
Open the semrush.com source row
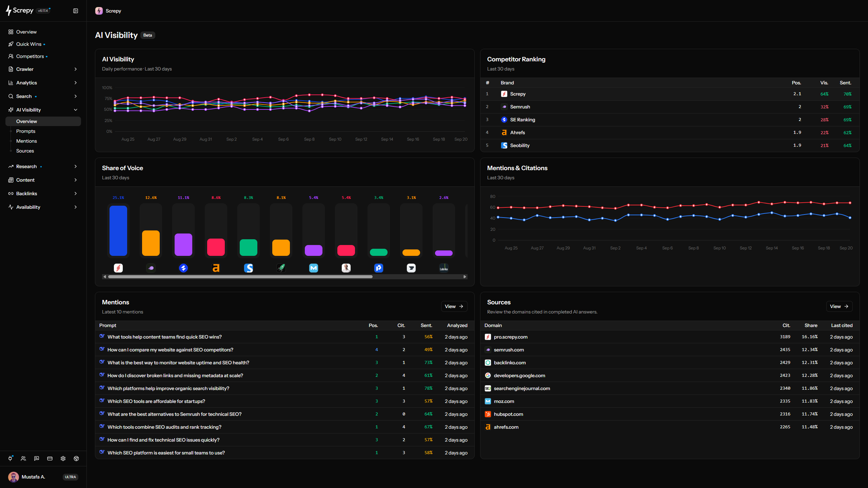coord(670,350)
